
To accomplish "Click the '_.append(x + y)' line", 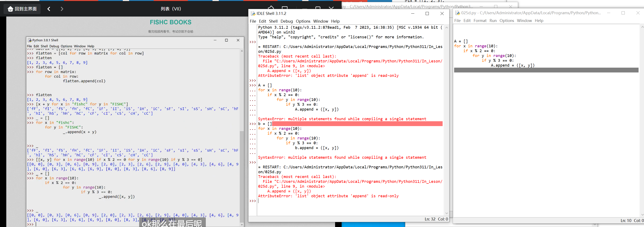I will 79,132.
